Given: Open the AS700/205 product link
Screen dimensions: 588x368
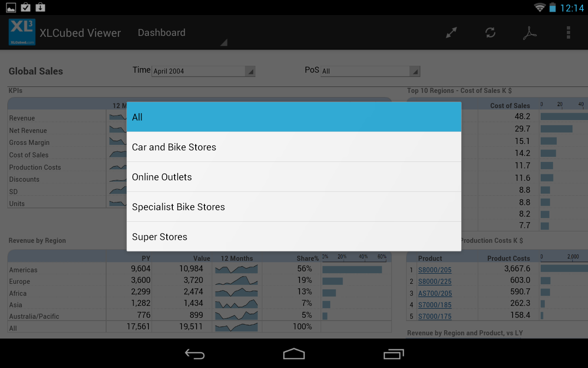Looking at the screenshot, I should [x=435, y=293].
